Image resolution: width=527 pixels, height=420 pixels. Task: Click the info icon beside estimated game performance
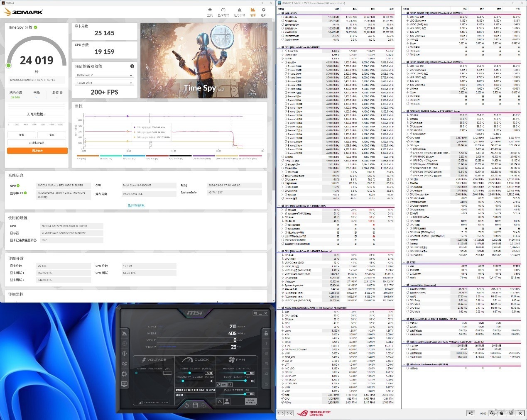[x=132, y=66]
